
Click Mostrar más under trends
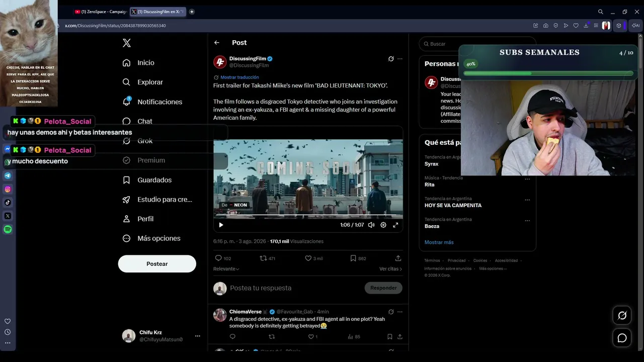(x=439, y=242)
